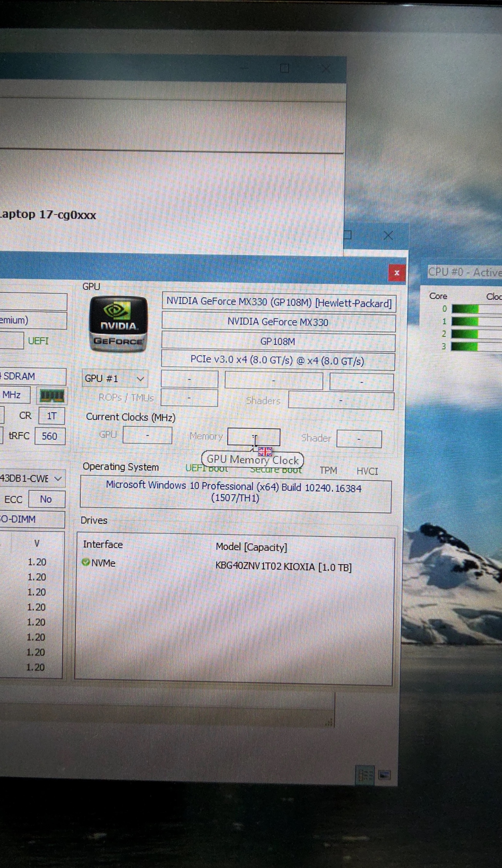Click the Model [Capacity] column header

[252, 547]
